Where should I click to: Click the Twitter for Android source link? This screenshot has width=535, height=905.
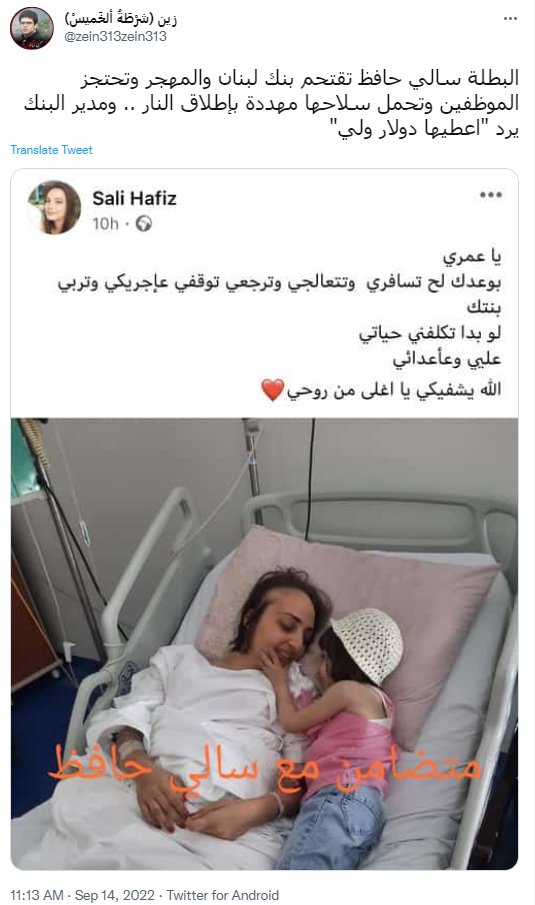[223, 895]
